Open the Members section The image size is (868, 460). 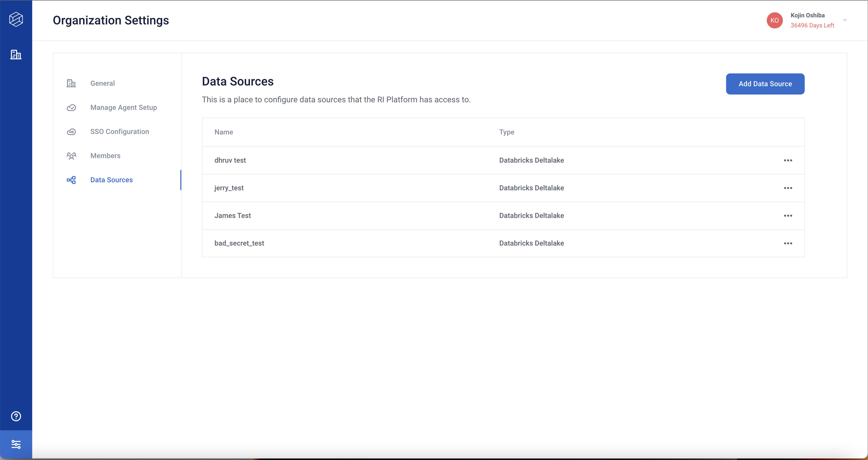coord(105,156)
